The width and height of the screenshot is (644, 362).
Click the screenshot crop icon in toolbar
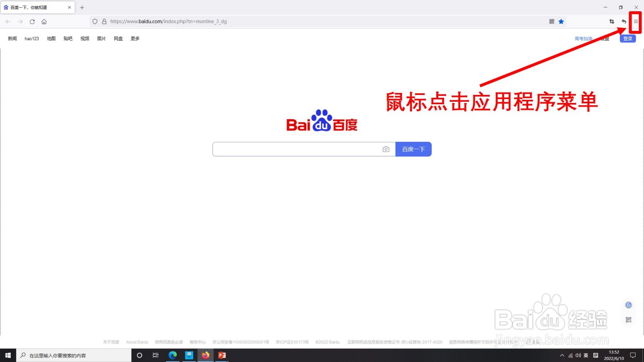[x=612, y=21]
